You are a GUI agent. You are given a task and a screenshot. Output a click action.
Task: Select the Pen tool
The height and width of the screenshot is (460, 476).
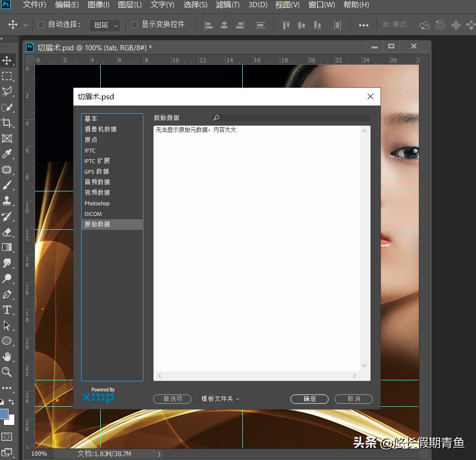[x=8, y=295]
